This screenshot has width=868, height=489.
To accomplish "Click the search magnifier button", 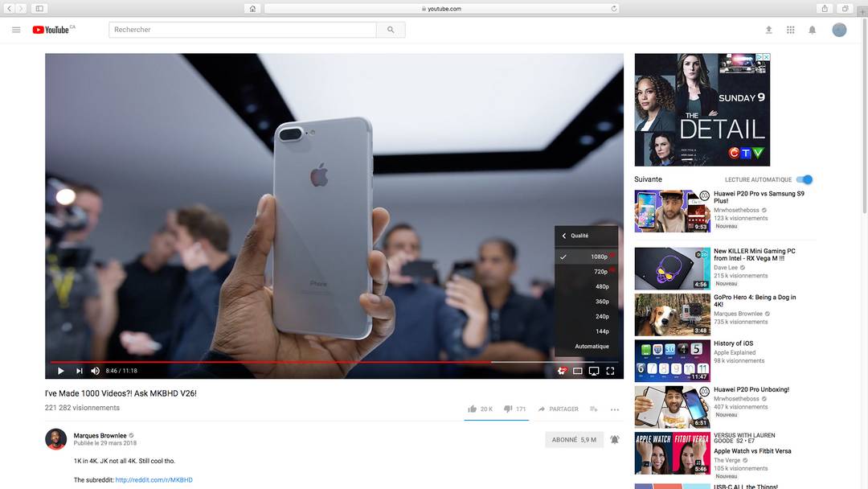I will coord(391,30).
